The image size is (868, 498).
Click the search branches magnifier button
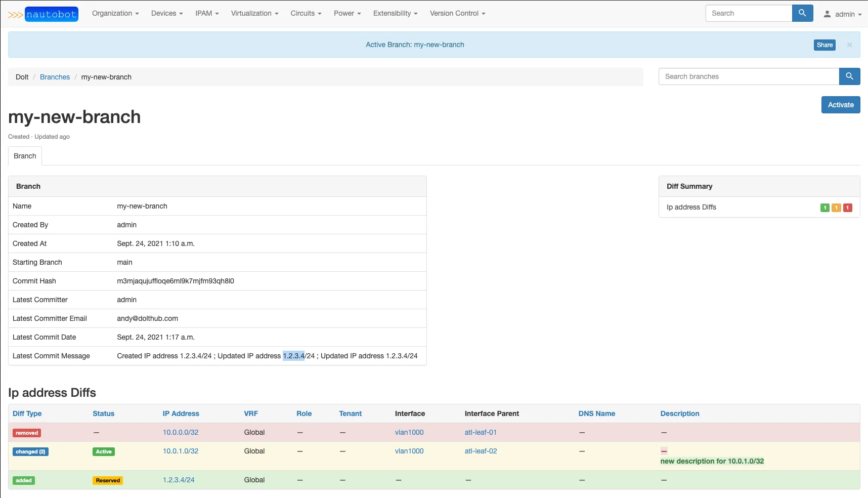tap(849, 76)
